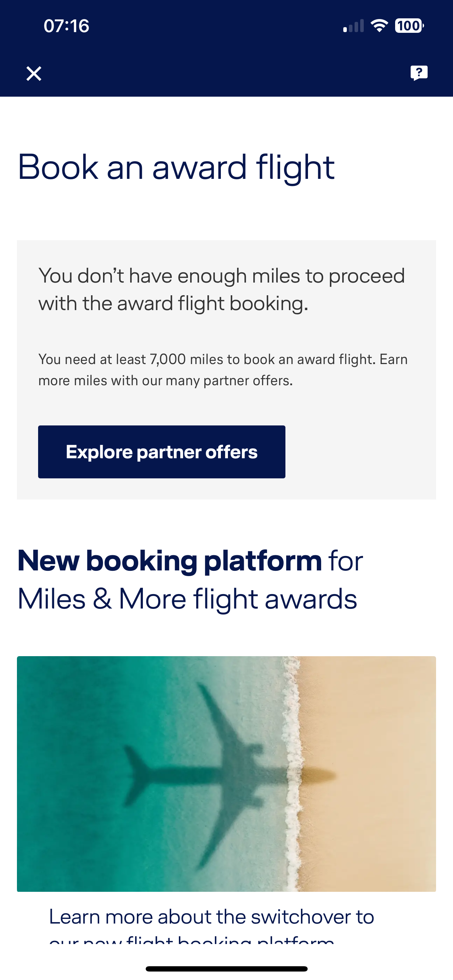Tap the home indicator bar at bottom

click(226, 969)
